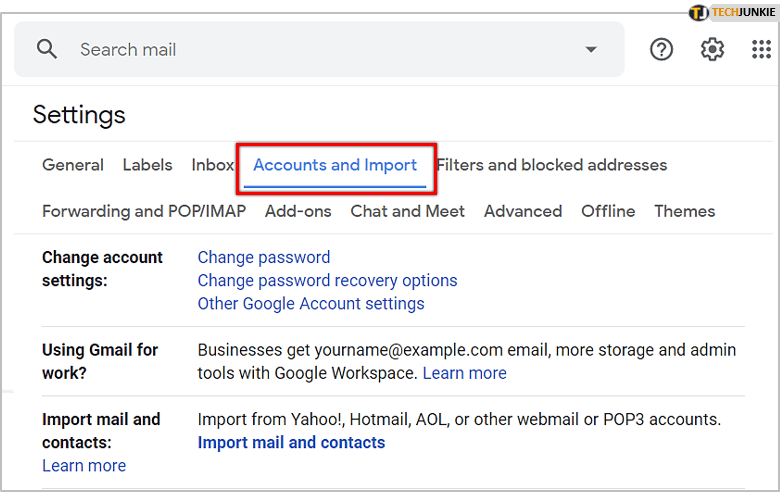Open the Settings gear icon
Viewport: 783px width, 492px height.
point(712,49)
